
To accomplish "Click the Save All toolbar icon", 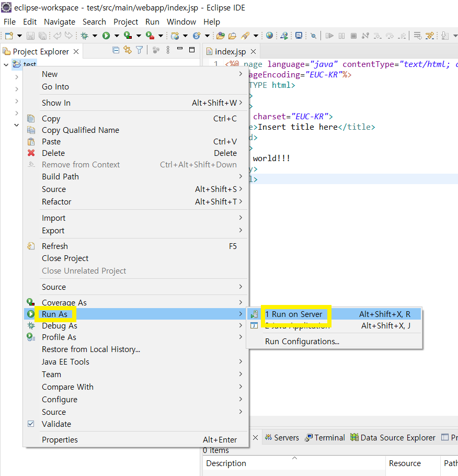I will tap(43, 36).
